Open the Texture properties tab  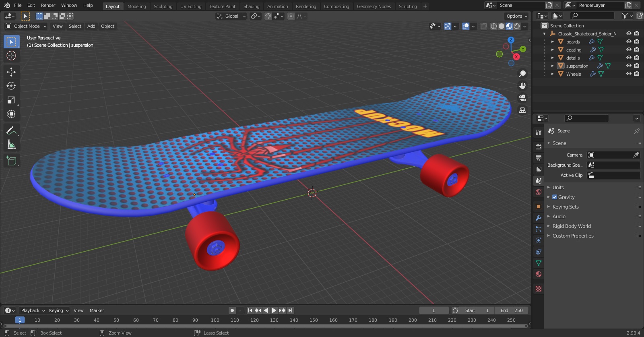[x=539, y=289]
